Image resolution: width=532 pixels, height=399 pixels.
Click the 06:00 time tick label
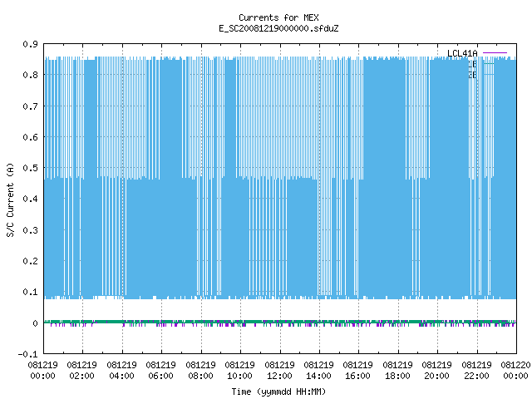pos(160,376)
